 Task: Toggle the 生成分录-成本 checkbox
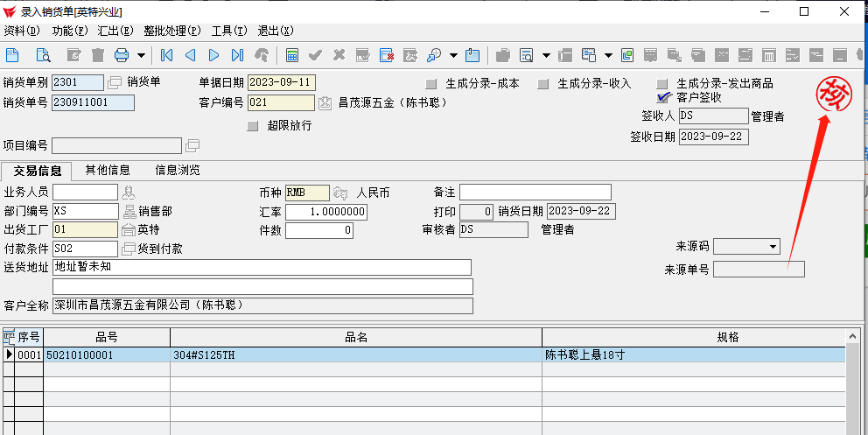tap(430, 84)
